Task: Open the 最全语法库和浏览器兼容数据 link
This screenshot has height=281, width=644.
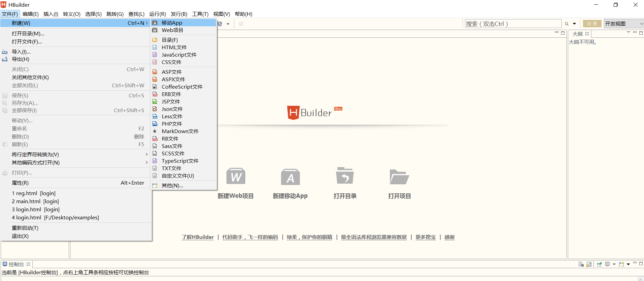Action: coord(374,237)
